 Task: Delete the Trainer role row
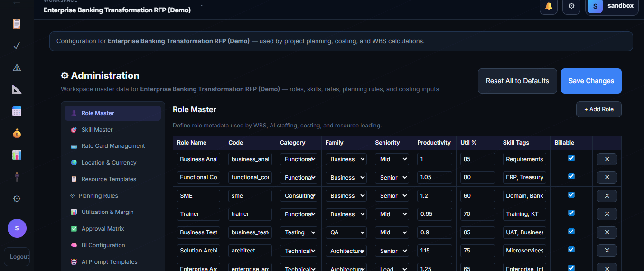(x=607, y=214)
